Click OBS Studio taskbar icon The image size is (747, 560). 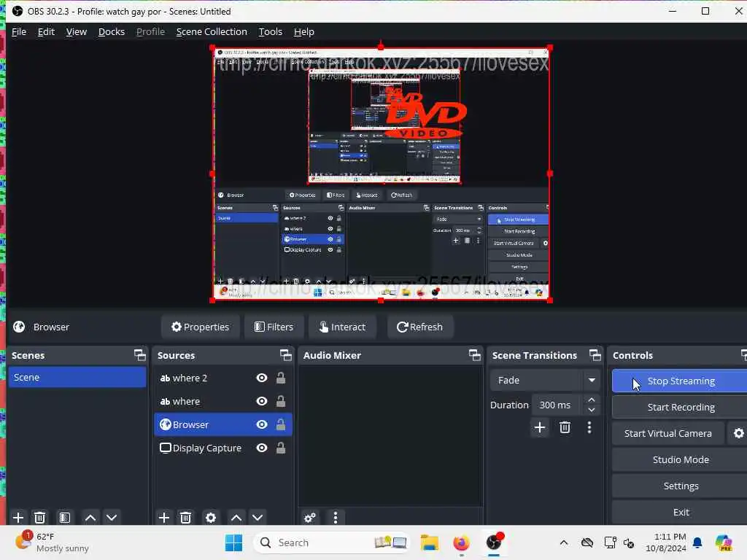point(494,542)
